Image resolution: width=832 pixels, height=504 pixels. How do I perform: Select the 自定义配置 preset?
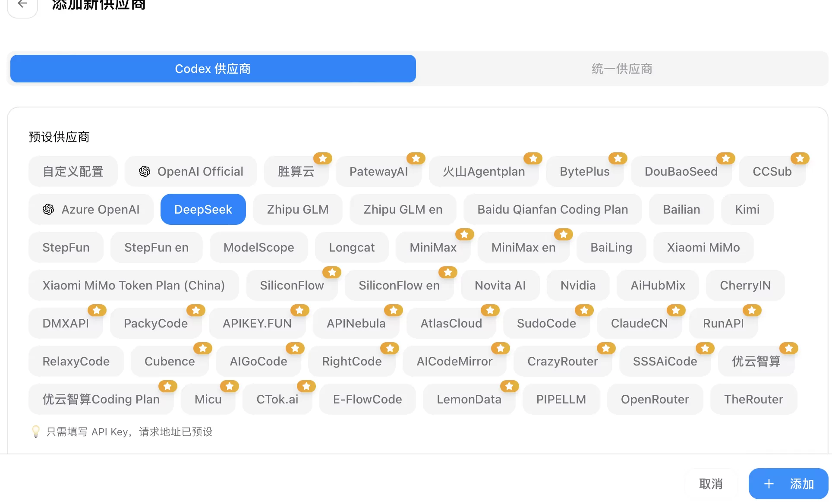(x=73, y=171)
